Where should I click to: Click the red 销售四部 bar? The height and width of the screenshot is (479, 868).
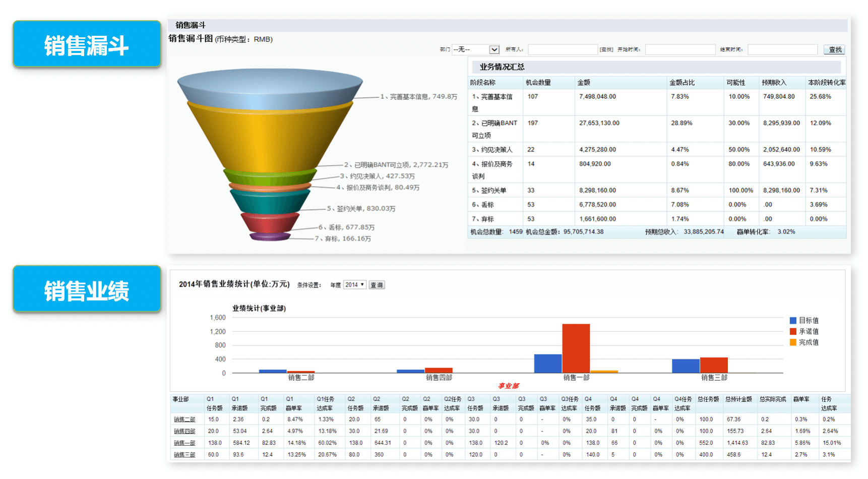pyautogui.click(x=439, y=371)
